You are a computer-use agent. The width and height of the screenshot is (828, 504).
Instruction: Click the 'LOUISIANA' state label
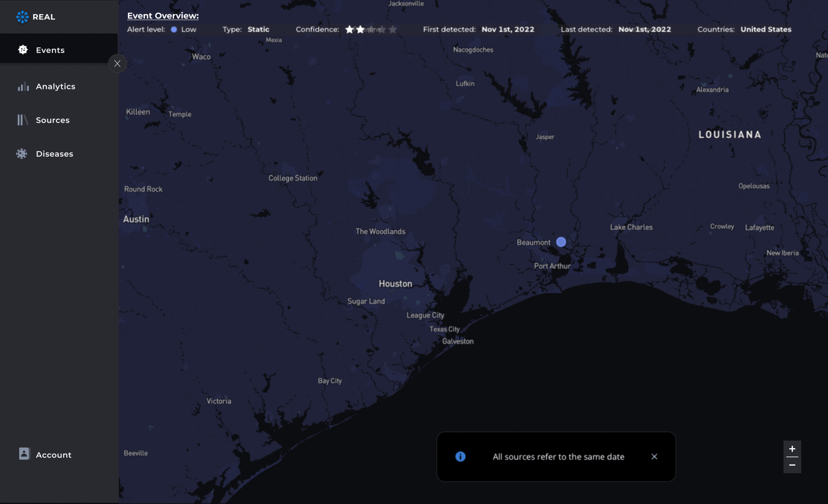730,135
